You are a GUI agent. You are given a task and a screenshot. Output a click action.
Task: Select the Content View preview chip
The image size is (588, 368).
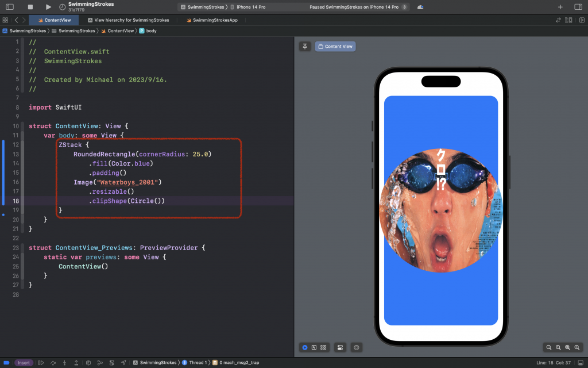pos(335,46)
